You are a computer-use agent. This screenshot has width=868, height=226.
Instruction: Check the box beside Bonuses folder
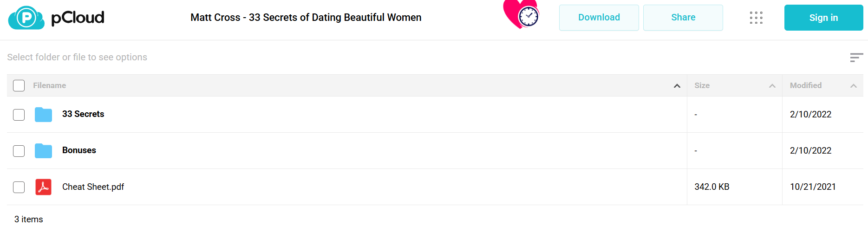tap(19, 151)
